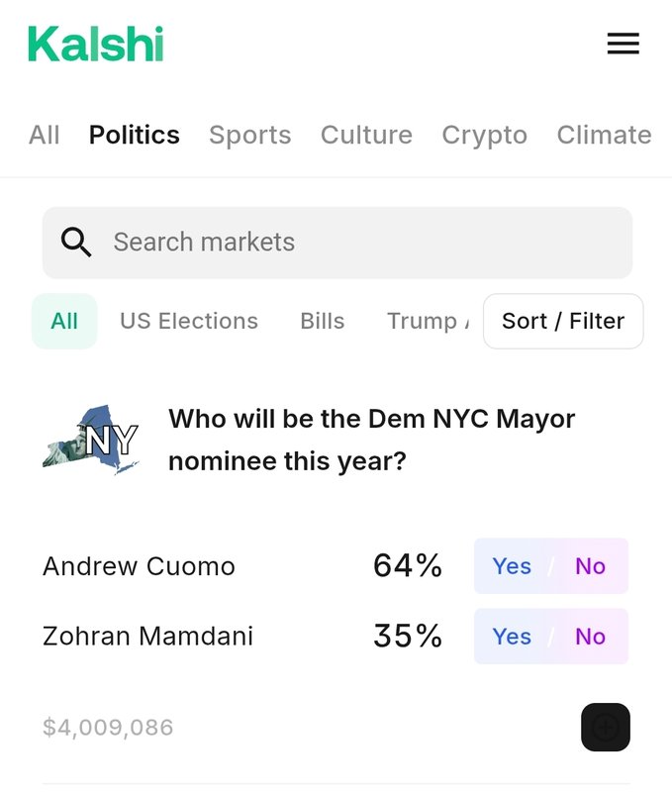Open the Climate category tab
Viewport: 672px width, 792px height.
click(604, 135)
